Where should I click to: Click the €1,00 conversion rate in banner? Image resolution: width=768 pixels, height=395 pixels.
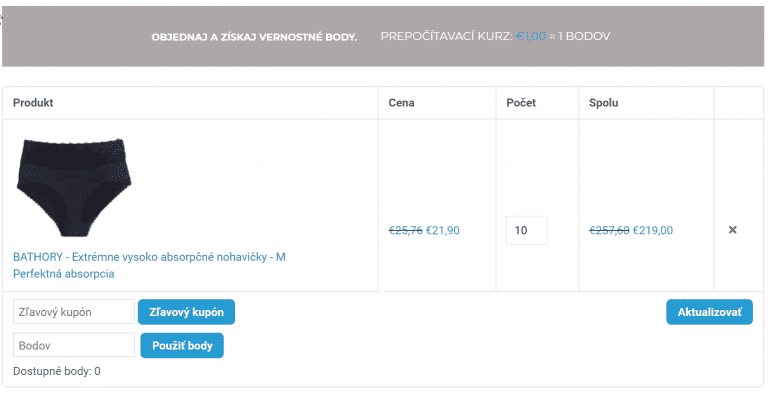tap(531, 36)
